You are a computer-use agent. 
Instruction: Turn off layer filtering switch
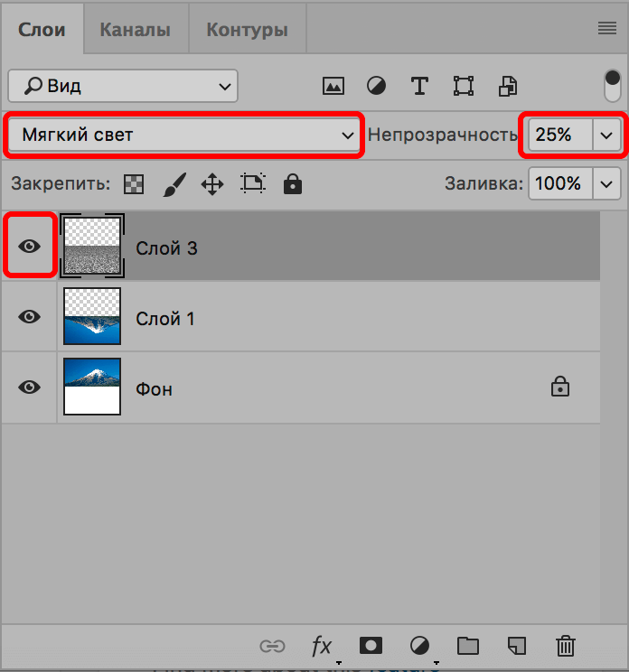pos(613,86)
